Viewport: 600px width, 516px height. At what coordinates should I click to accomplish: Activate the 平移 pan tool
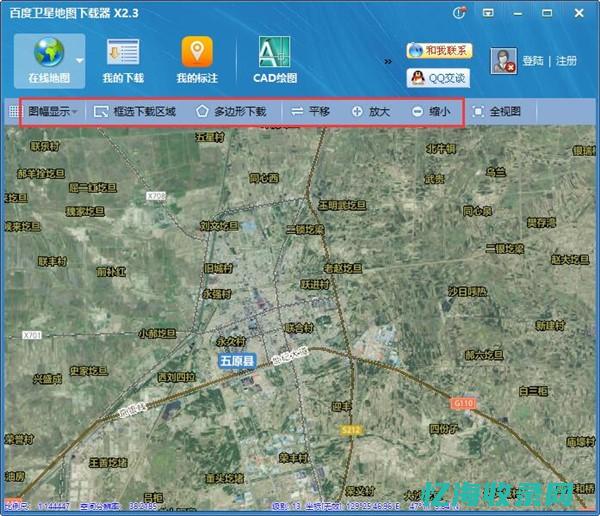pos(310,112)
